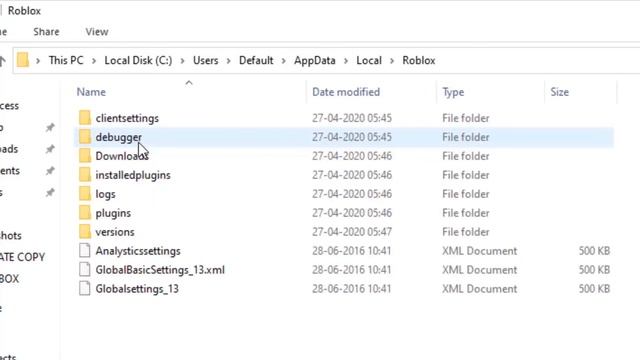Click the address bar folder icon
The image size is (640, 360).
[23, 60]
